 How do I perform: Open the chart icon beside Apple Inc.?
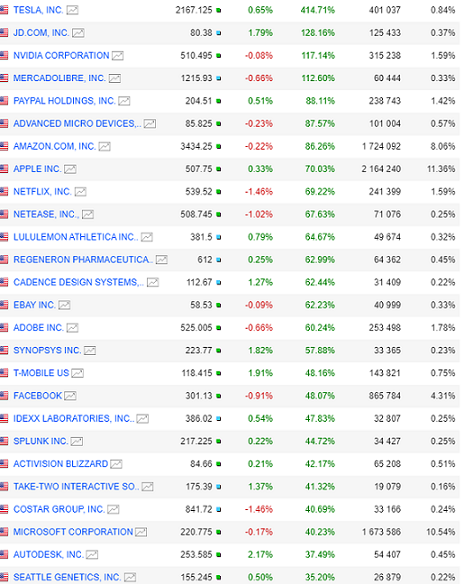(x=70, y=169)
